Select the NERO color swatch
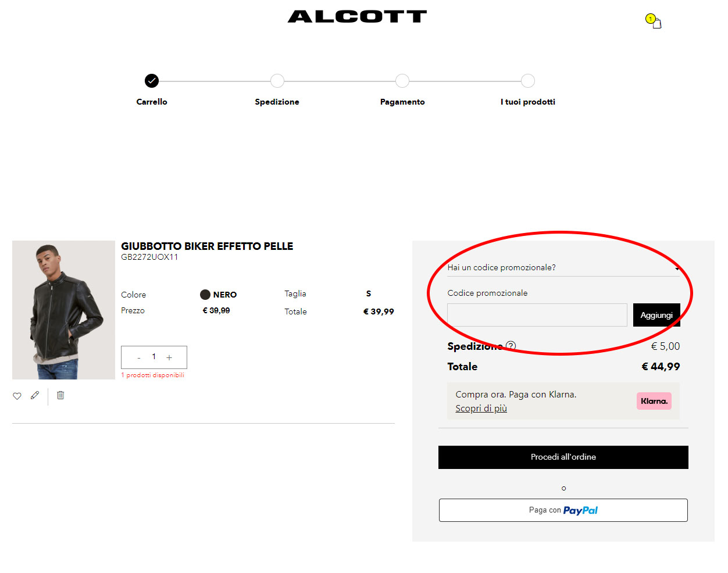 pyautogui.click(x=206, y=294)
